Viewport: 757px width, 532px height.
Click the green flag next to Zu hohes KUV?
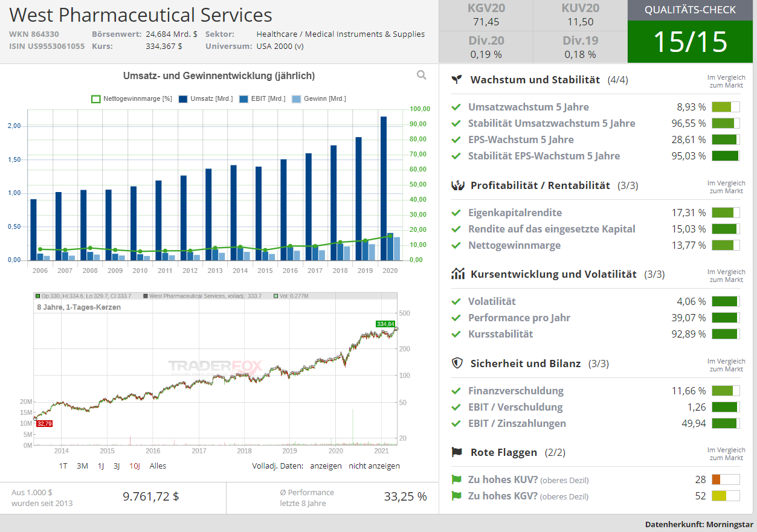457,479
